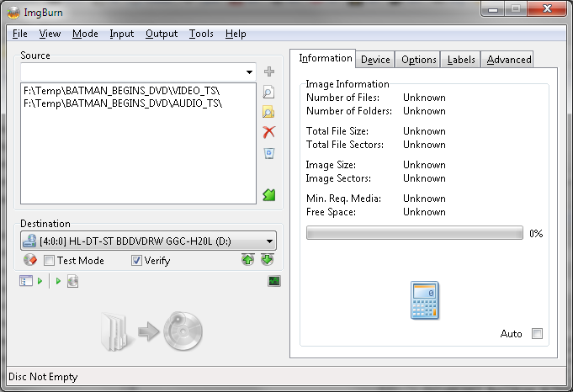Image resolution: width=573 pixels, height=392 pixels.
Task: Click the 0% progress bar
Action: (415, 233)
